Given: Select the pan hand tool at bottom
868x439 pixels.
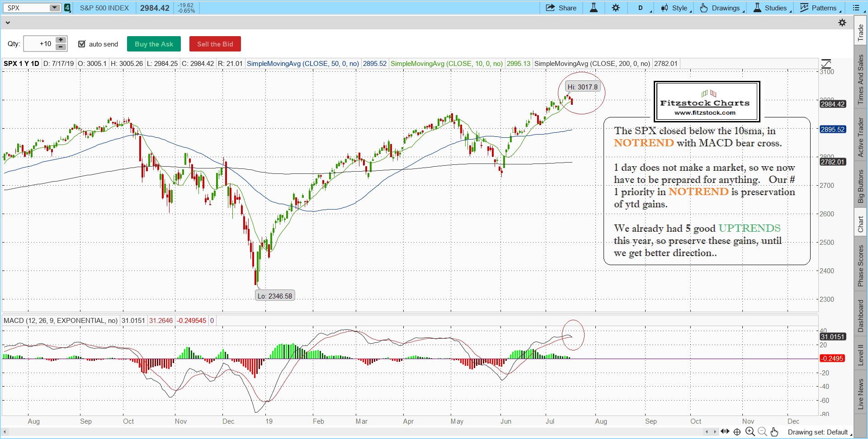Looking at the screenshot, I should [x=774, y=432].
